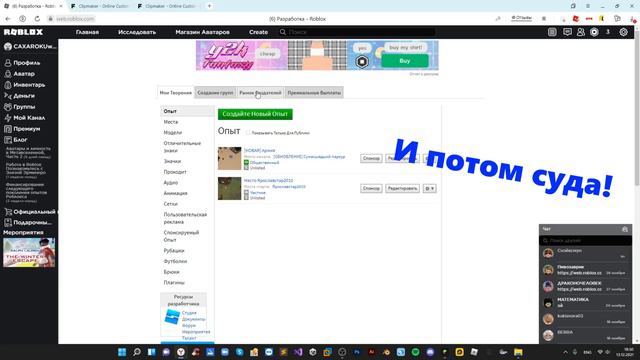Viewport: 640px width, 360px height.
Task: Click the browser reload icon
Action: pyautogui.click(x=37, y=19)
